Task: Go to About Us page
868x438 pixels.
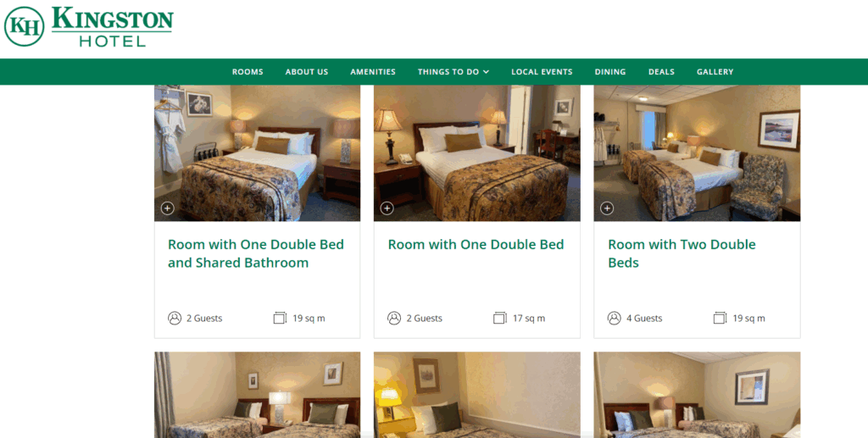Action: (x=307, y=72)
